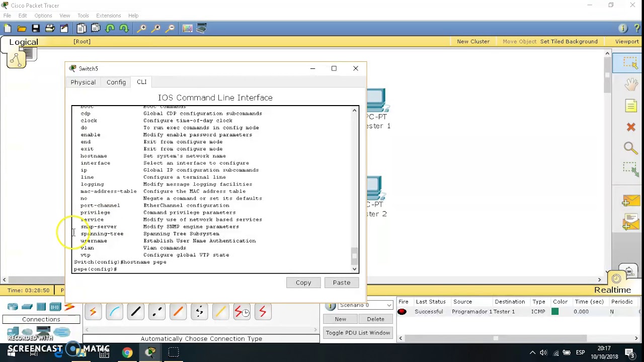644x362 pixels.
Task: Select the Routers device category
Action: click(13, 307)
